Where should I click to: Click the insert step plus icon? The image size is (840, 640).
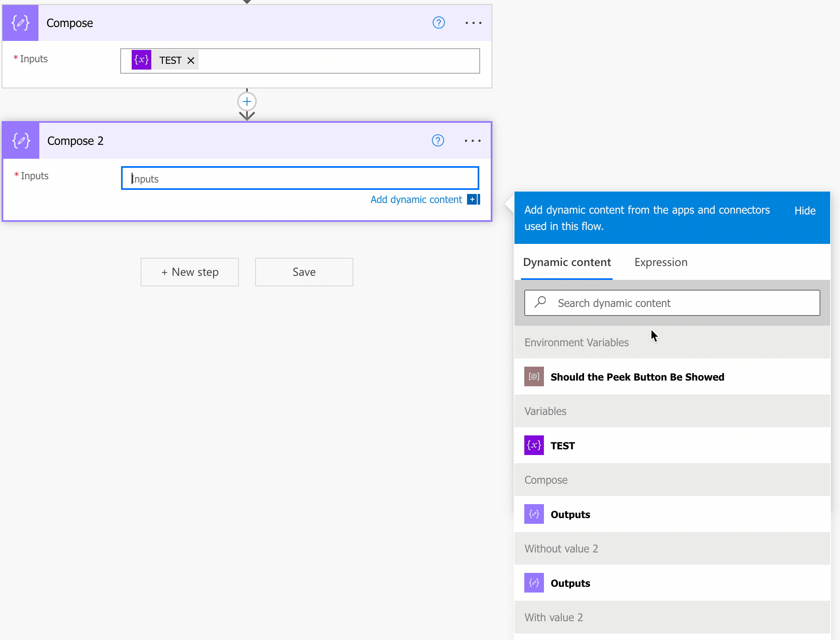point(247,101)
